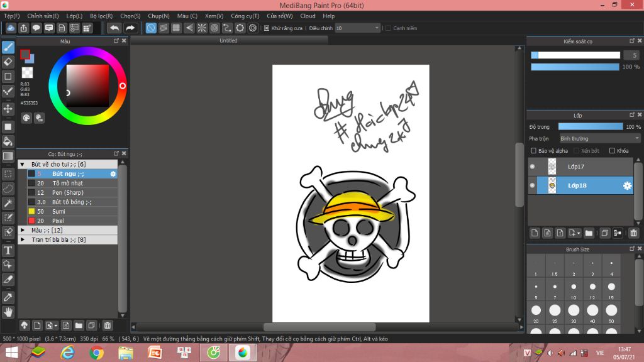The height and width of the screenshot is (362, 644).
Task: Expand the Tran trí bla bla brush group
Action: click(x=23, y=239)
